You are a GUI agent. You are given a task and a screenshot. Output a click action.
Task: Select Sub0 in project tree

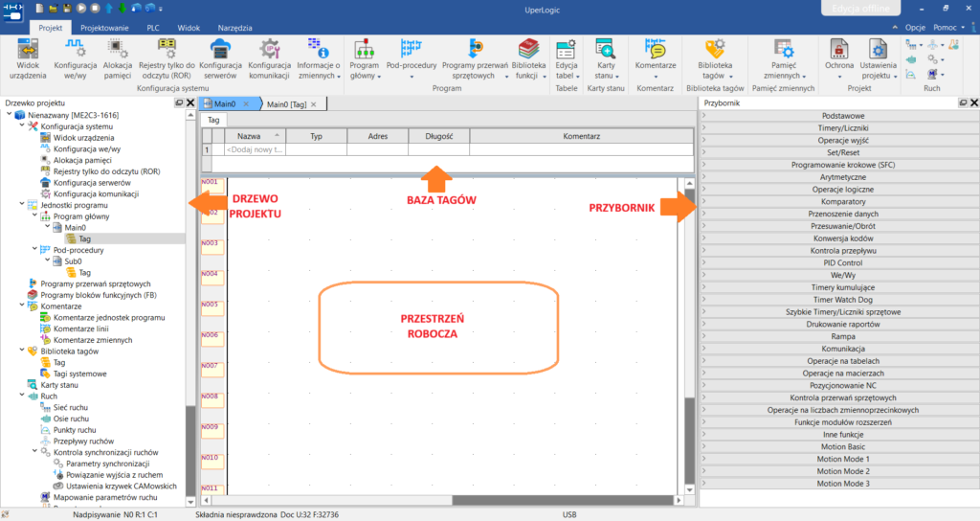73,260
